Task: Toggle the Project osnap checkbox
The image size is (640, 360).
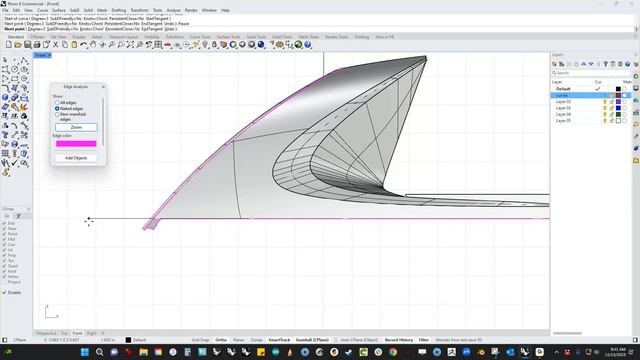Action: (x=4, y=282)
